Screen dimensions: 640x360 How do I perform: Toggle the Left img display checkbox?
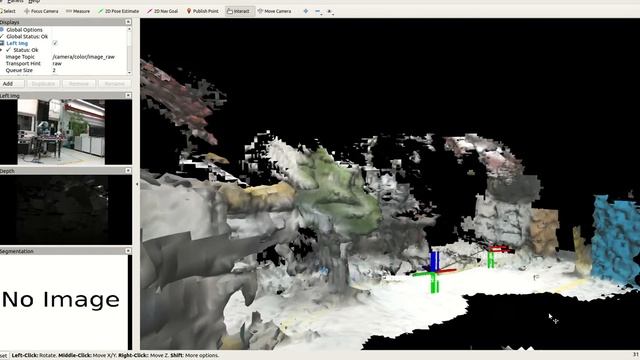(x=55, y=43)
